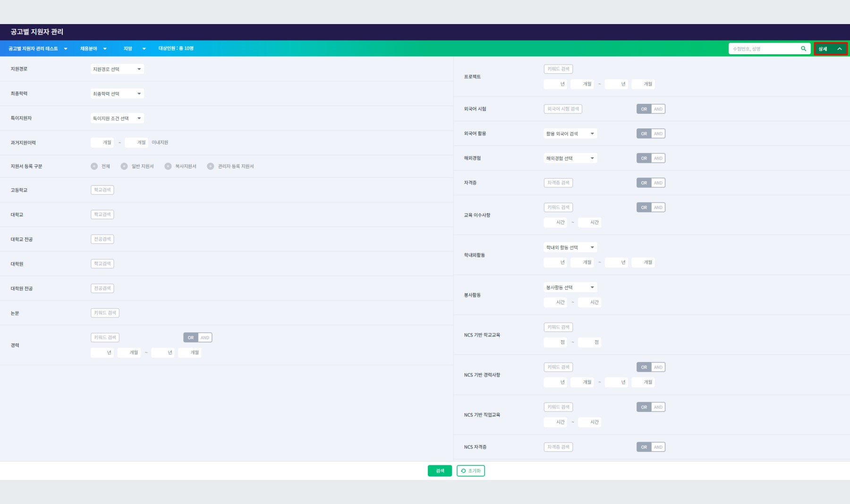Open the 활용 외국어 검색 dropdown
The width and height of the screenshot is (850, 504).
pyautogui.click(x=570, y=134)
